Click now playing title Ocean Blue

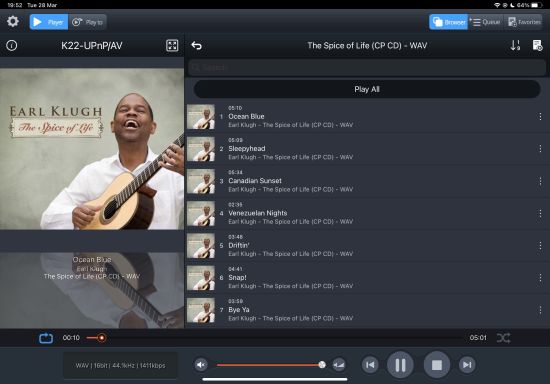click(x=92, y=260)
